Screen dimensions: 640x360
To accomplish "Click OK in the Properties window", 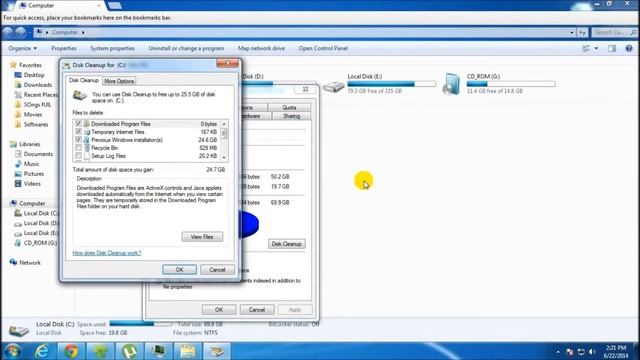I will click(219, 310).
